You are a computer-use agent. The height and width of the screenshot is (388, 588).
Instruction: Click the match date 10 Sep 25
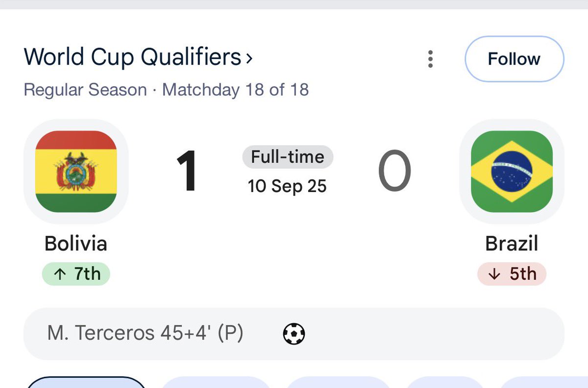click(x=287, y=187)
